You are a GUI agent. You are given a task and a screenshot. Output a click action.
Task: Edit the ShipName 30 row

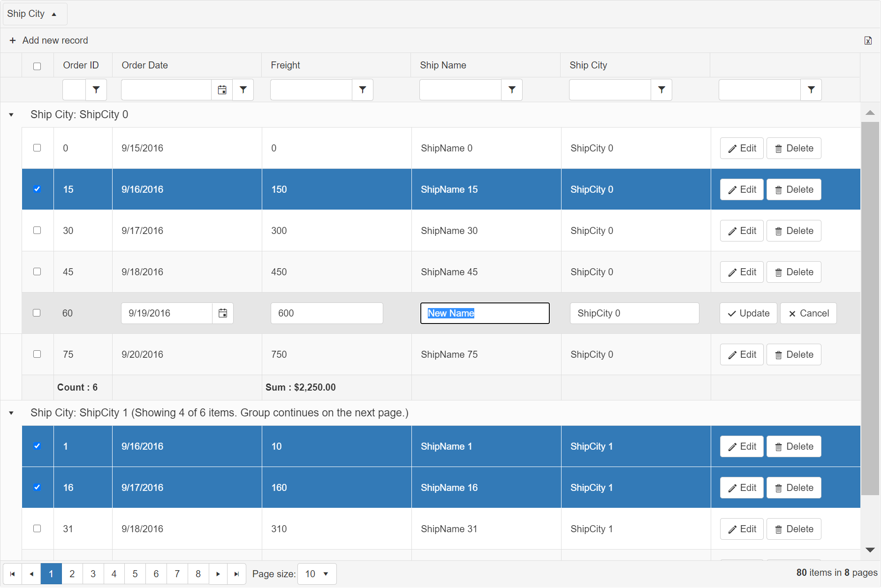[742, 231]
